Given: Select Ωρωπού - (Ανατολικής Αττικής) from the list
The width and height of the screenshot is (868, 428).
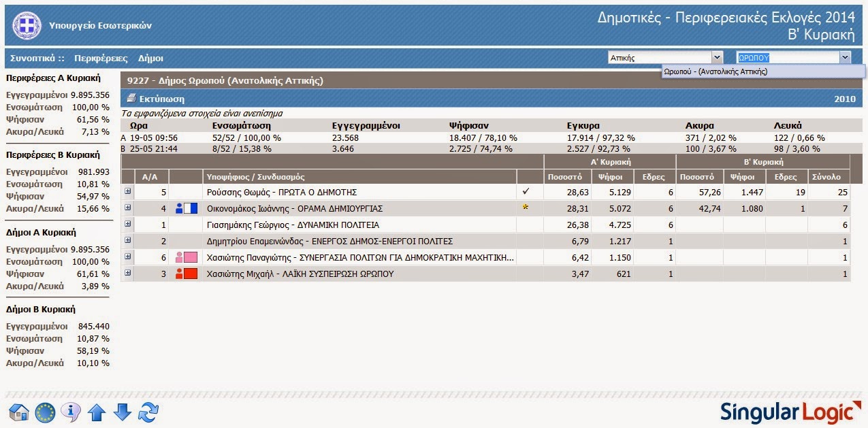Looking at the screenshot, I should coord(763,71).
